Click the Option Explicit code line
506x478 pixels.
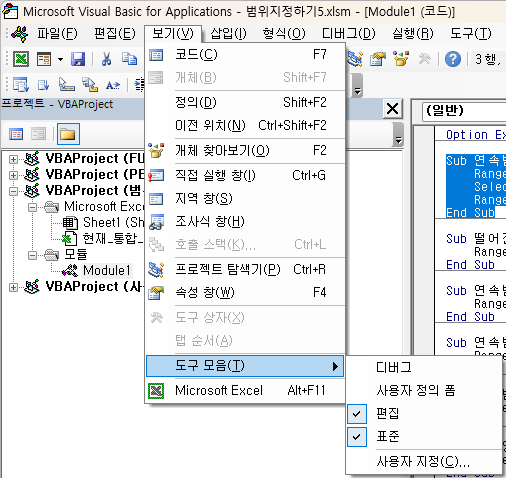(x=476, y=135)
